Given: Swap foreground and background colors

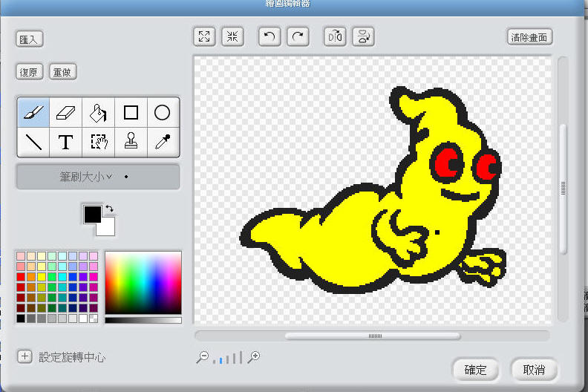Looking at the screenshot, I should (x=110, y=209).
